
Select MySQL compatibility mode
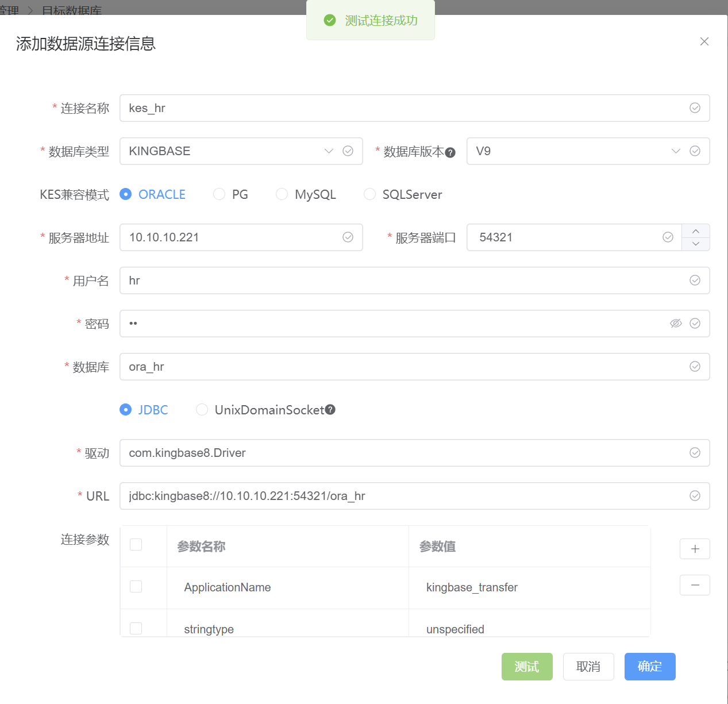click(x=306, y=194)
